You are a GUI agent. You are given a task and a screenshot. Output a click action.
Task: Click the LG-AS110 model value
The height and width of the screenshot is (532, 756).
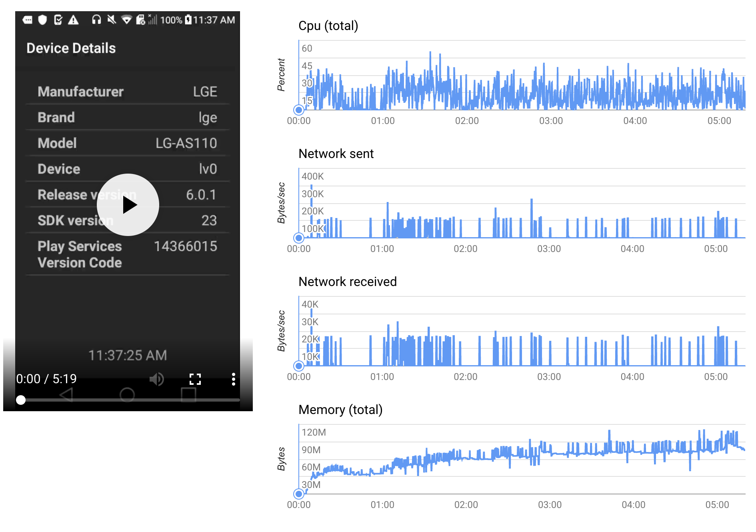(186, 143)
